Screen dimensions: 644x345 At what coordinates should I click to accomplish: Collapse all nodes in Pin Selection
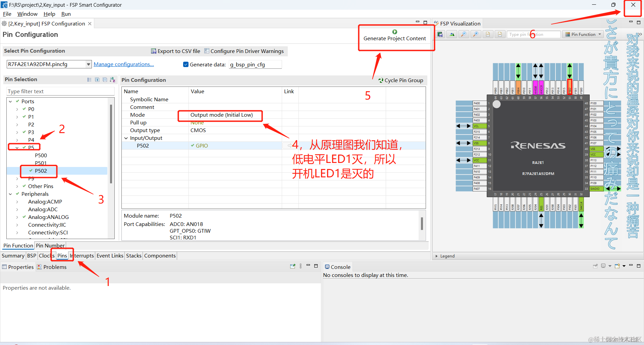click(105, 80)
